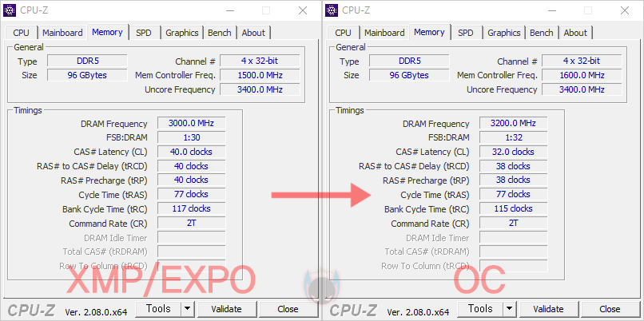
Task: Click the 40 clocks tRP value in left window
Action: pos(192,180)
